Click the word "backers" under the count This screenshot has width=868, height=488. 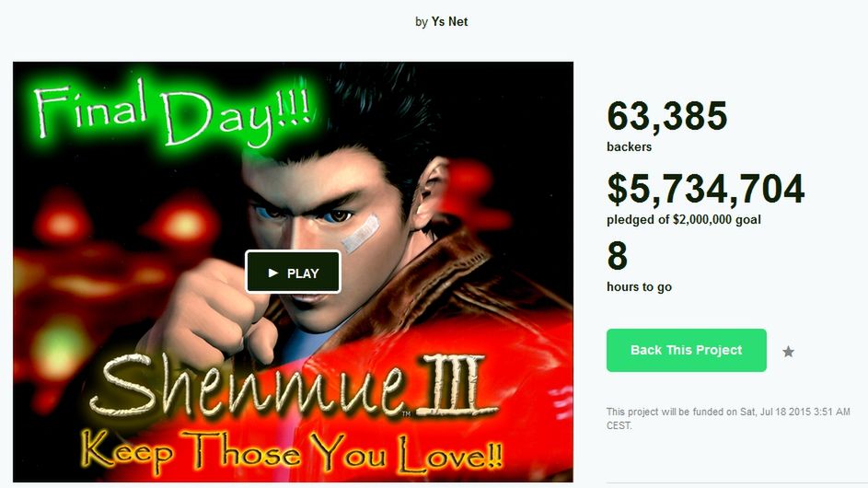[x=629, y=146]
